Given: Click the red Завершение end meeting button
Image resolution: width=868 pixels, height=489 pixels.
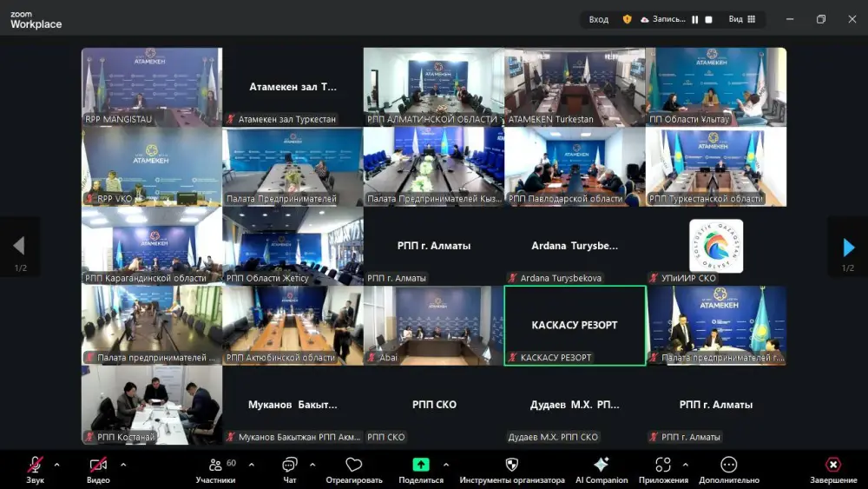Looking at the screenshot, I should [833, 466].
